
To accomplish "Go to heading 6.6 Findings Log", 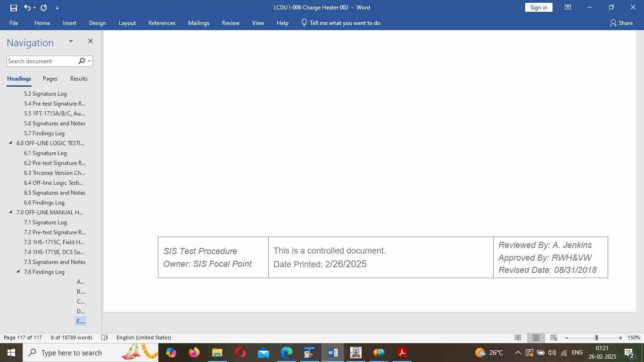I will (44, 203).
